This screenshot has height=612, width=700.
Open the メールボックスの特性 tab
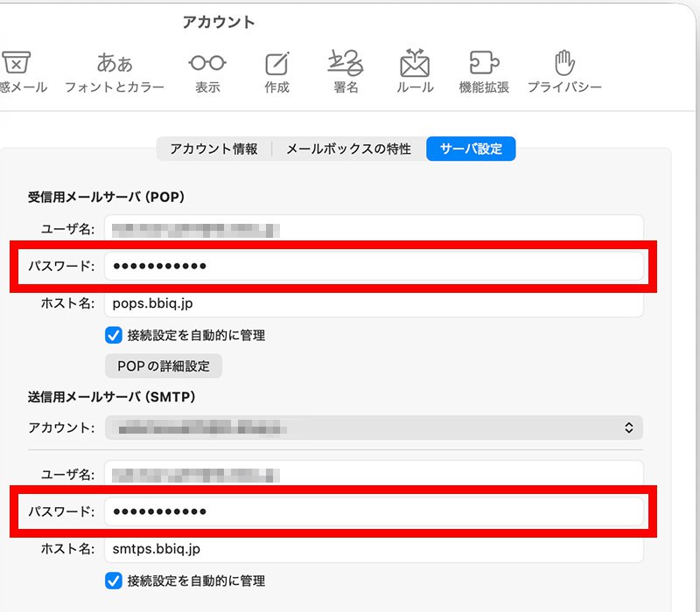[x=347, y=149]
